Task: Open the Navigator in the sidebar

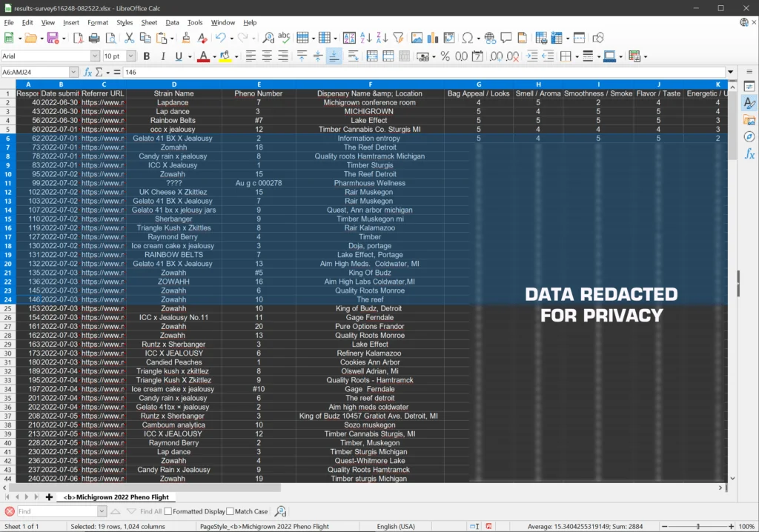Action: click(x=749, y=137)
